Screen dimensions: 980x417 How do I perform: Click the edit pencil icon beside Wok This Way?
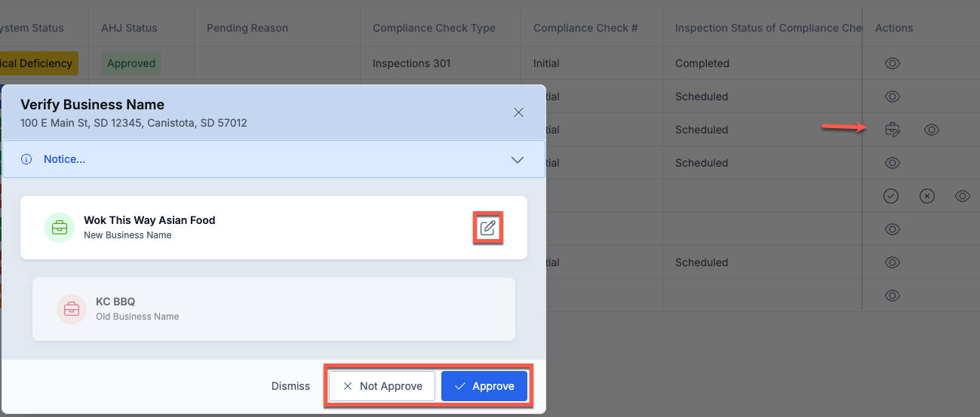[488, 228]
